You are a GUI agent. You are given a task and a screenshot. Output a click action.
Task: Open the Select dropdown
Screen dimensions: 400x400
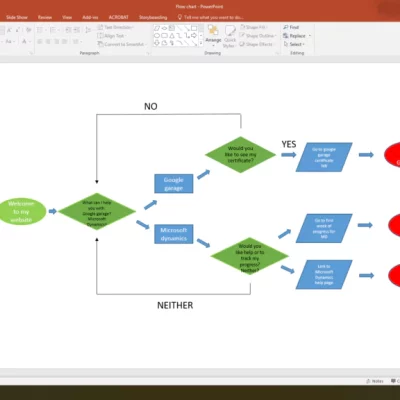[x=294, y=44]
